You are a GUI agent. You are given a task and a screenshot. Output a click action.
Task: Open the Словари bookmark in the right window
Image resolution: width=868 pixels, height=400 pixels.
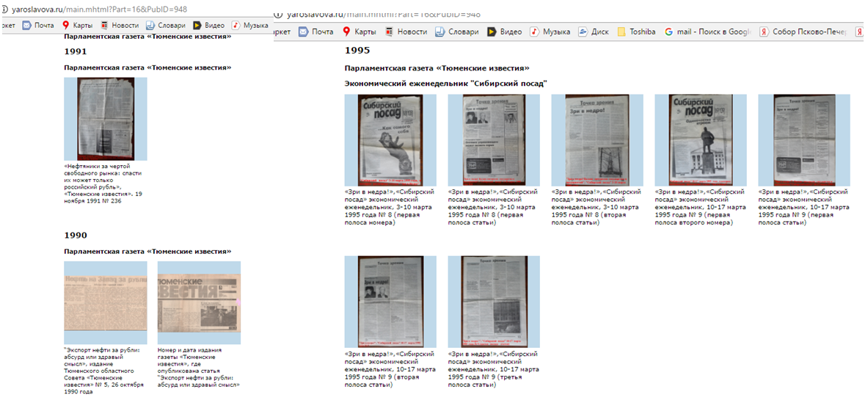(457, 32)
